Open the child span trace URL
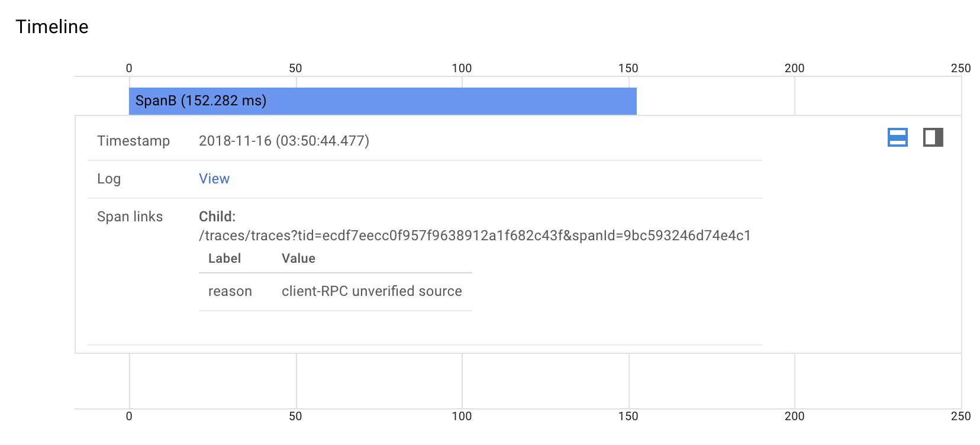Screen dimensions: 980x445 click(x=475, y=236)
